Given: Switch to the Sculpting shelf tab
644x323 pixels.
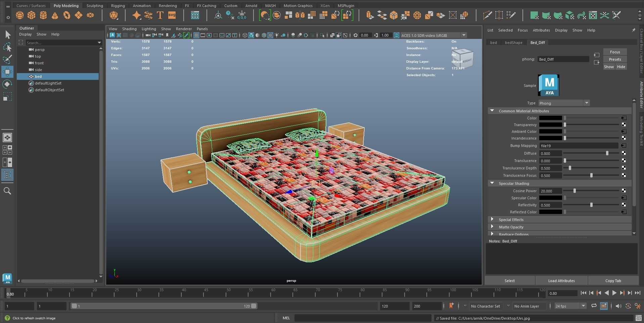Looking at the screenshot, I should (95, 6).
